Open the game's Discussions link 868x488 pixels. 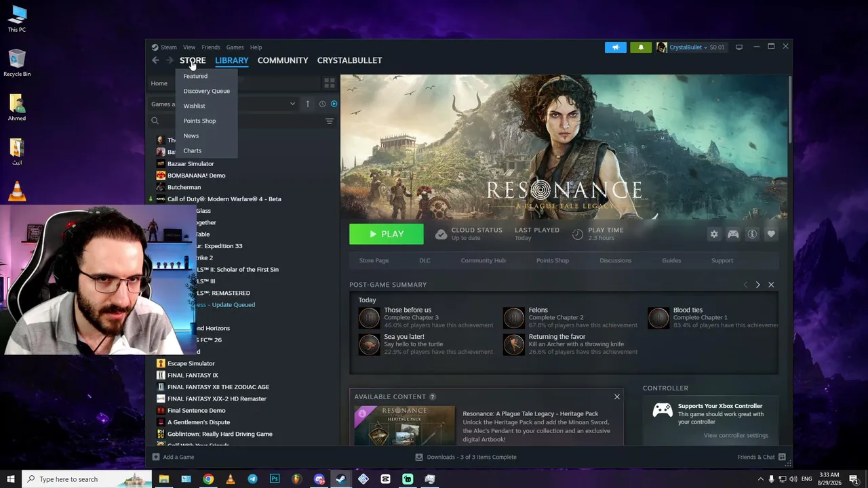click(615, 260)
